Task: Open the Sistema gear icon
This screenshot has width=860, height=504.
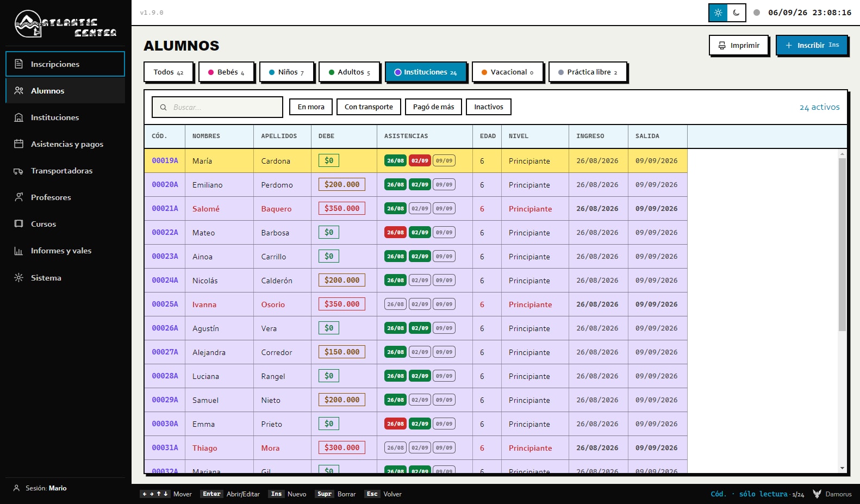Action: tap(18, 277)
